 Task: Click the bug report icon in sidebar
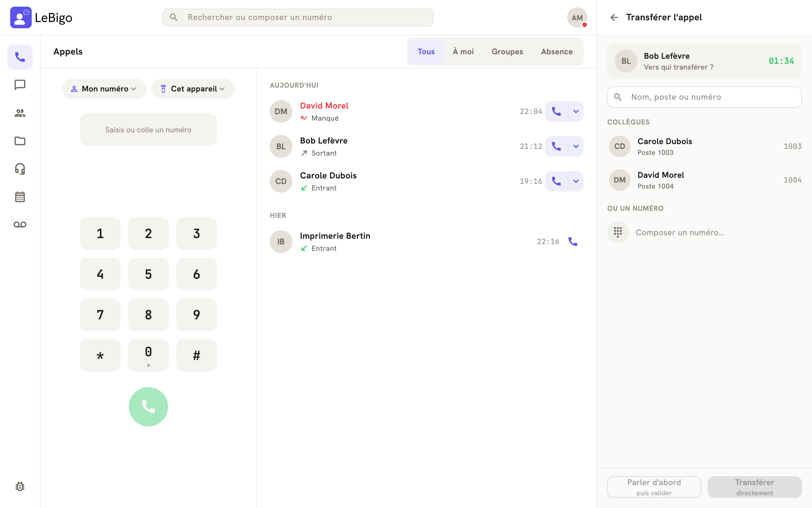[20, 486]
